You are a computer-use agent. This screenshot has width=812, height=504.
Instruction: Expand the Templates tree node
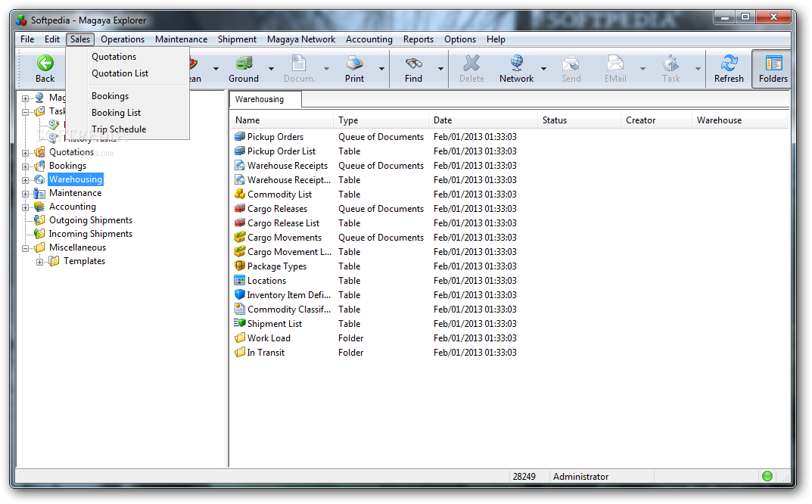39,262
